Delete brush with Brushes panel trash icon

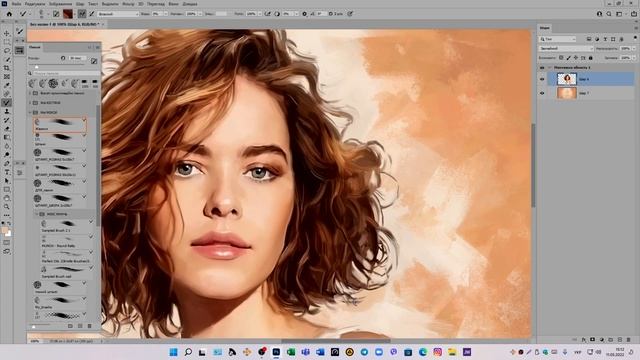90,326
